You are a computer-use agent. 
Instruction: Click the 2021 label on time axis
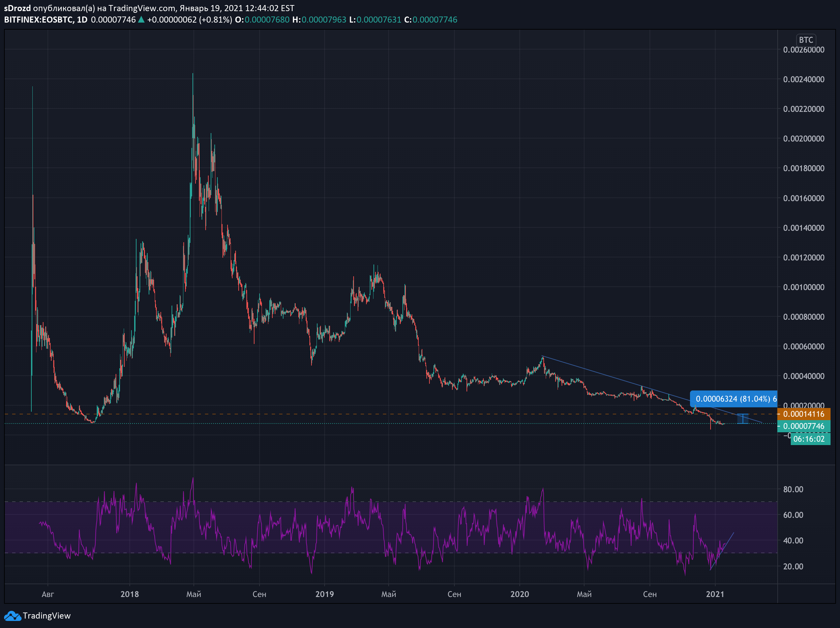point(715,594)
